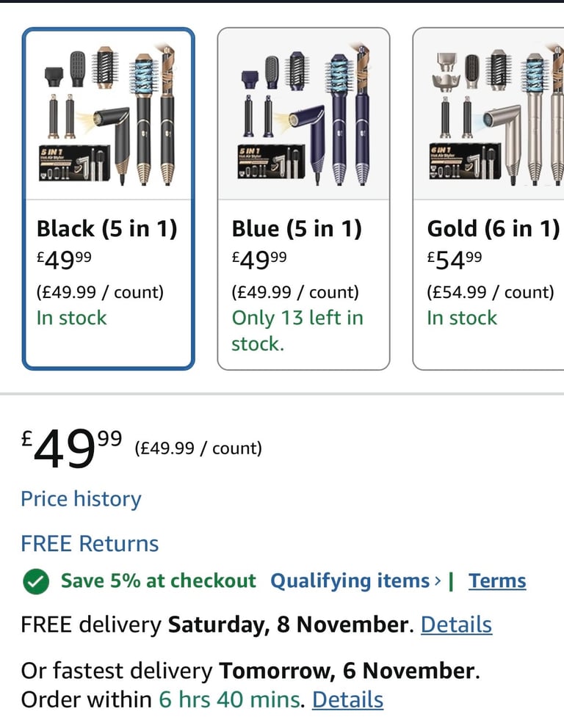Click the £54.99 price on the Gold option
This screenshot has width=564, height=728.
pos(455,259)
